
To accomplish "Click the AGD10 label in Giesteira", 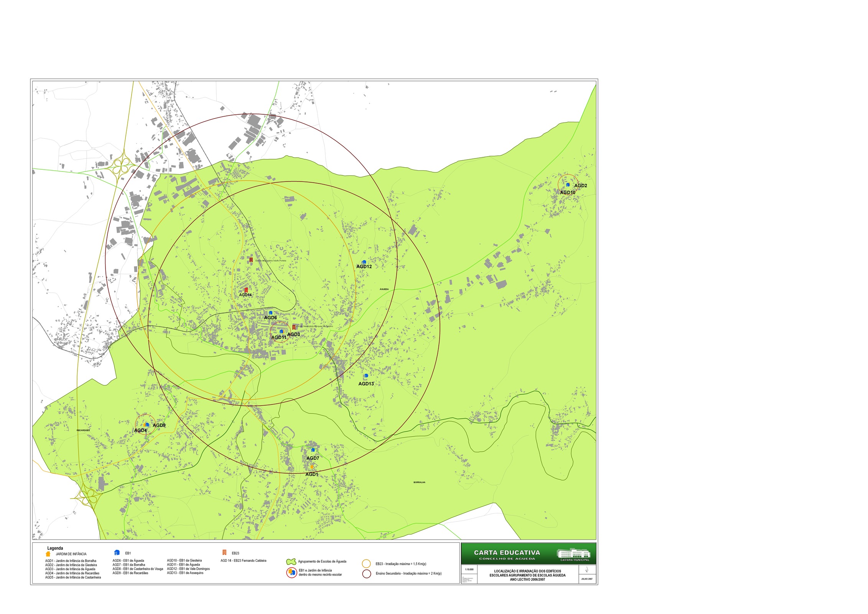I will 567,193.
